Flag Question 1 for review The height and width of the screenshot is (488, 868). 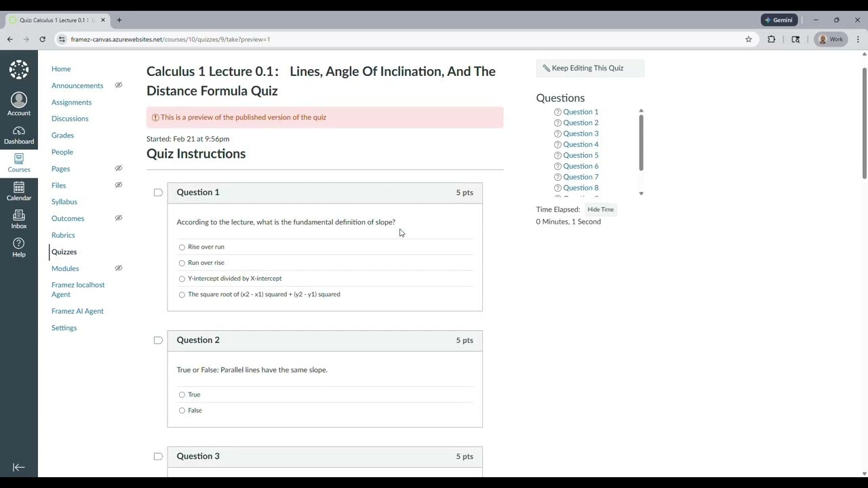(x=158, y=192)
